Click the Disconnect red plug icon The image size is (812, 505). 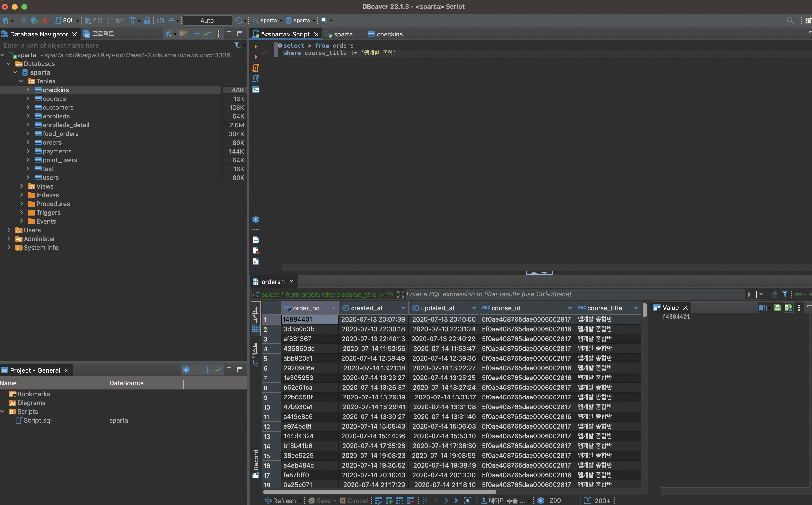(x=45, y=20)
